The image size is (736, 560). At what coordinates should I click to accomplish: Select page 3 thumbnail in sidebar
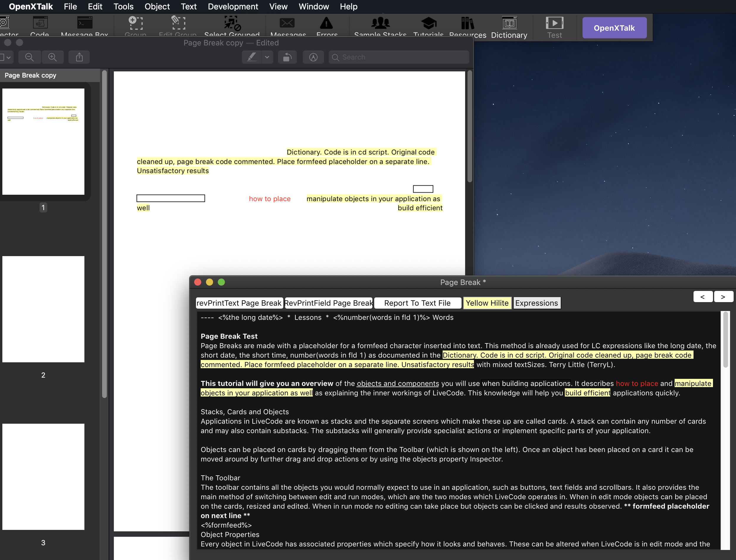click(43, 477)
